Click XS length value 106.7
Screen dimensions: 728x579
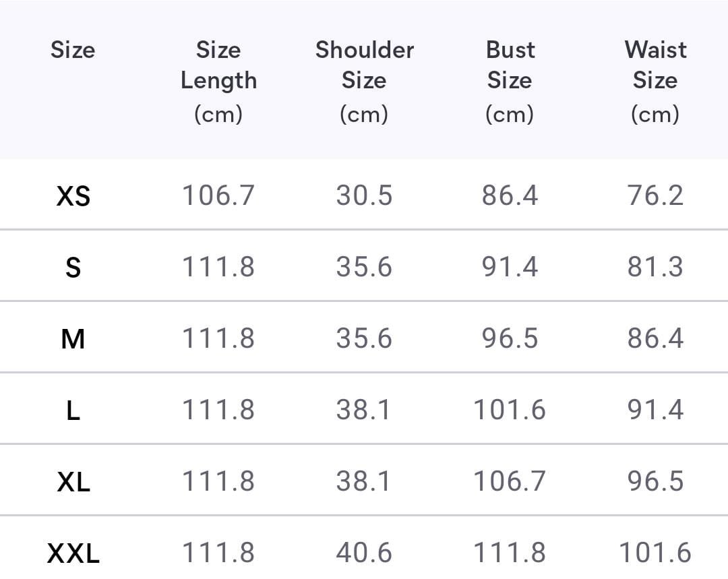(x=218, y=195)
